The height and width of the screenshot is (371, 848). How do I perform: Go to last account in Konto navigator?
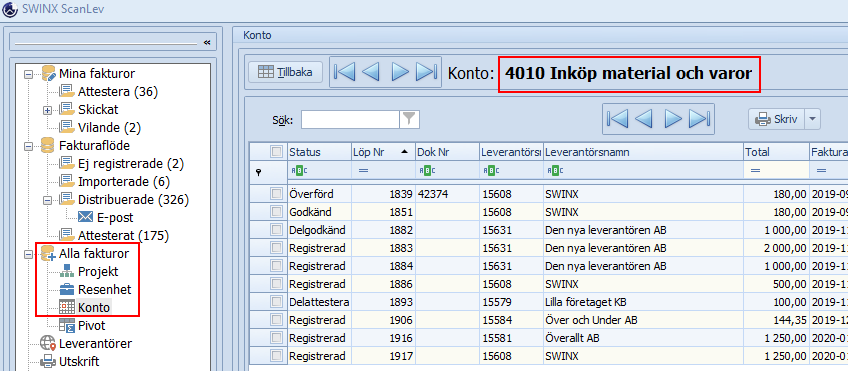[427, 72]
